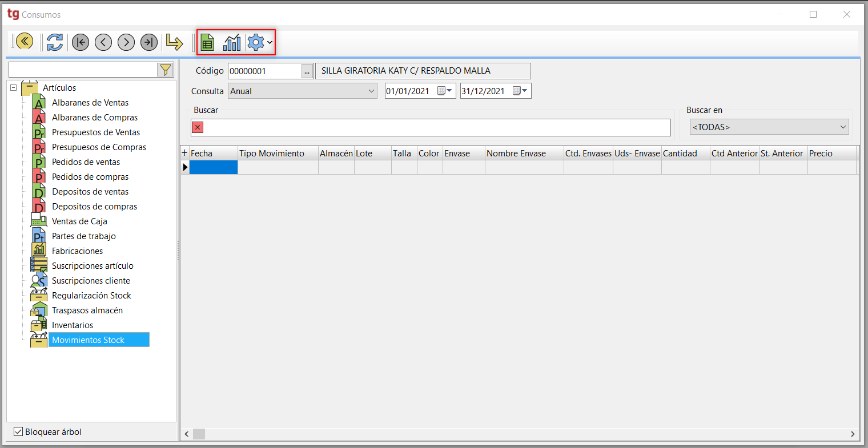The width and height of the screenshot is (868, 448).
Task: Open the Consulta Anual dropdown
Action: [x=303, y=91]
